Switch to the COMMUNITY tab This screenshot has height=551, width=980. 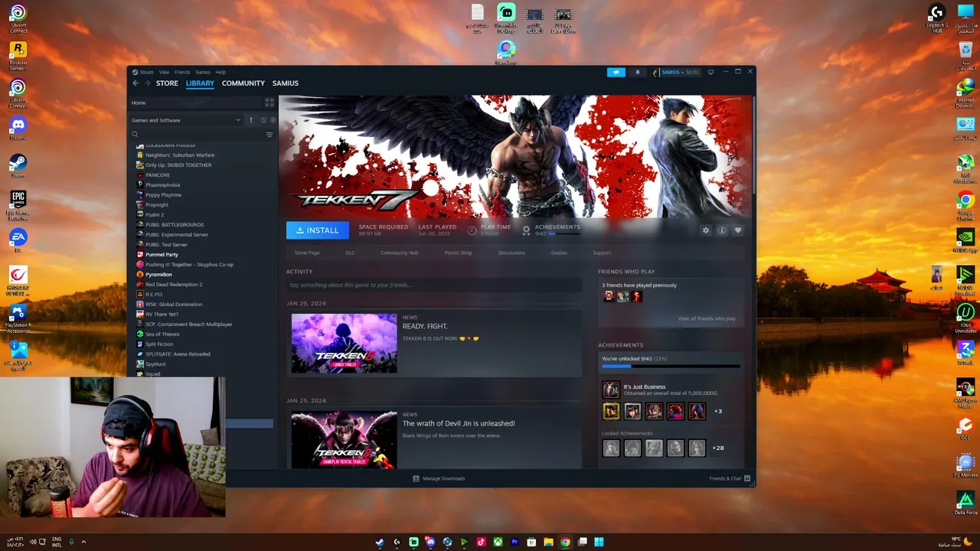(243, 83)
